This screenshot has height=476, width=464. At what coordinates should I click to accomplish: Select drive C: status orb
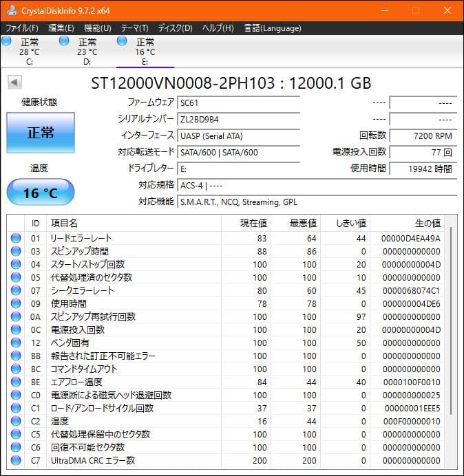(6, 41)
